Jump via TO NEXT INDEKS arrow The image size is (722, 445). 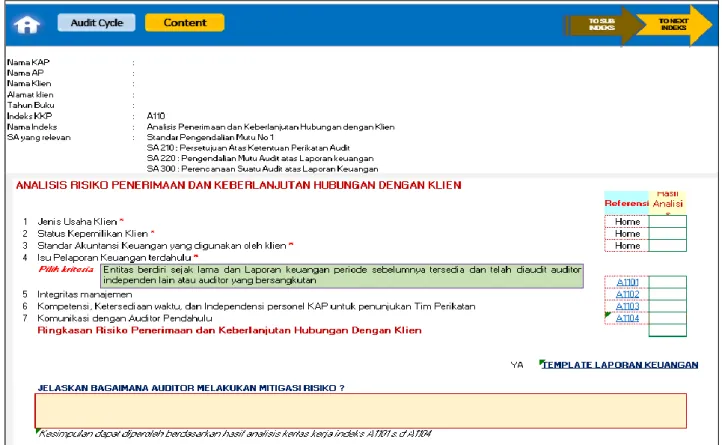(675, 24)
